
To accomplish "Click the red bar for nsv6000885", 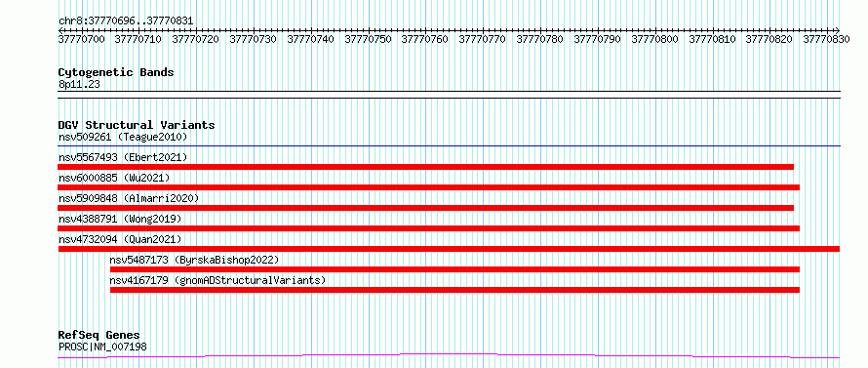I will point(429,187).
